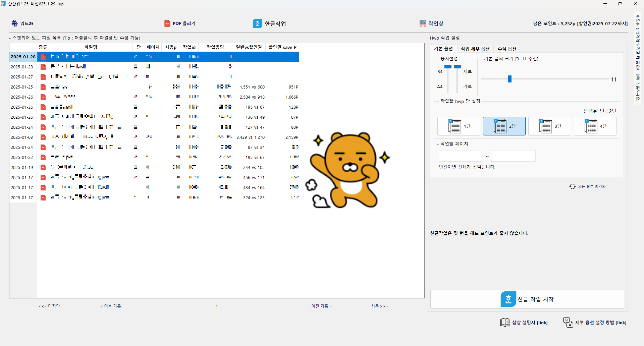Image resolution: width=644 pixels, height=346 pixels.
Task: Select the 4단 four-column layout icon
Action: 591,126
